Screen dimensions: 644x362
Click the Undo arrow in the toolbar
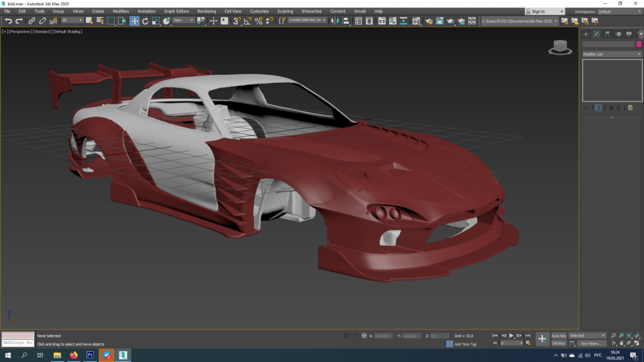[x=8, y=21]
